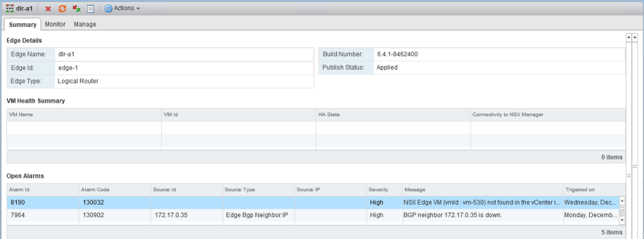The width and height of the screenshot is (644, 239).
Task: Select alarm row 7964
Action: coord(312,215)
